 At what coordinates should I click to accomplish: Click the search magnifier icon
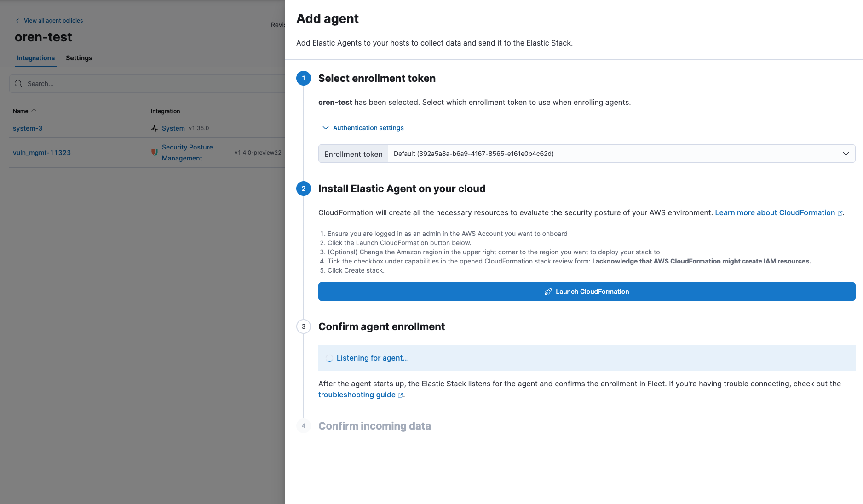pyautogui.click(x=18, y=83)
